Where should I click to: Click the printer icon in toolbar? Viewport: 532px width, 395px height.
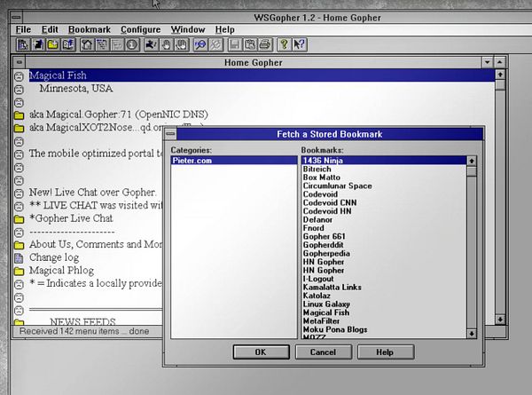[x=265, y=44]
